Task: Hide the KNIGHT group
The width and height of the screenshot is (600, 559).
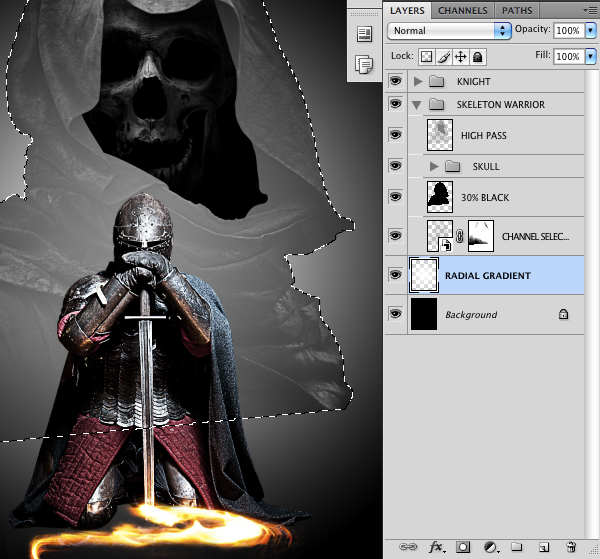Action: point(396,81)
